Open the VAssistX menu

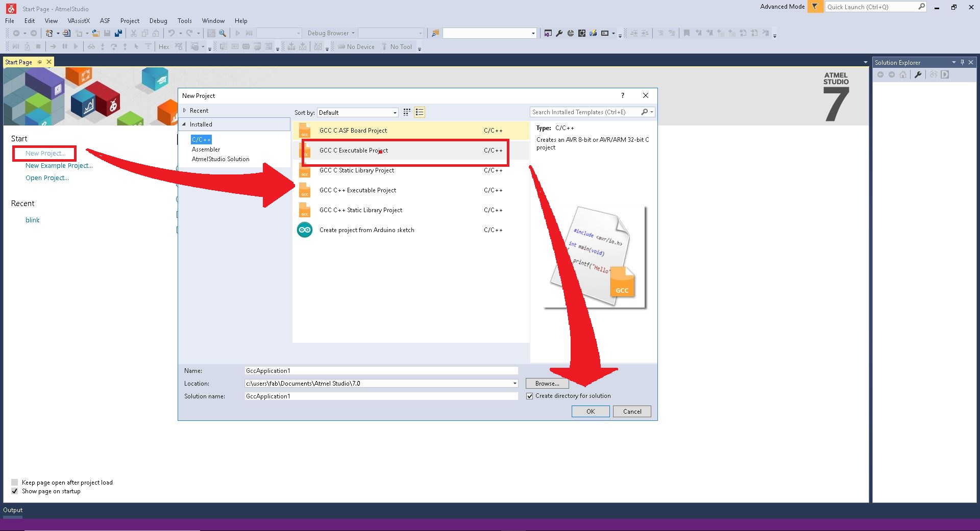pos(79,21)
